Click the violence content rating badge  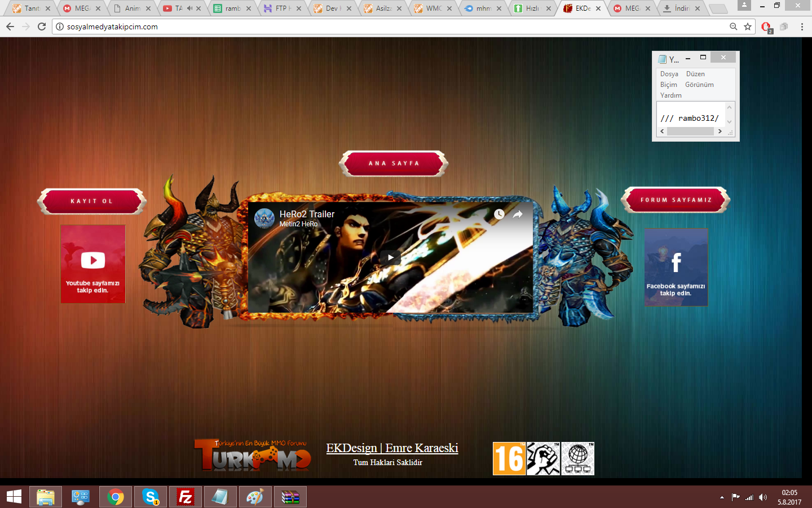click(x=544, y=458)
